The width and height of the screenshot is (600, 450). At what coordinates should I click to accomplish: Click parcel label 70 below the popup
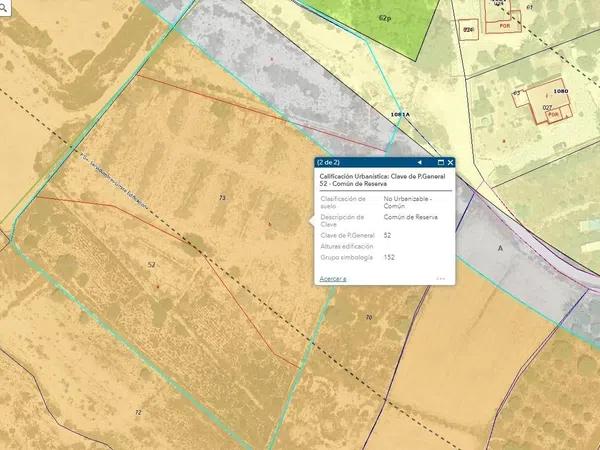tap(369, 318)
